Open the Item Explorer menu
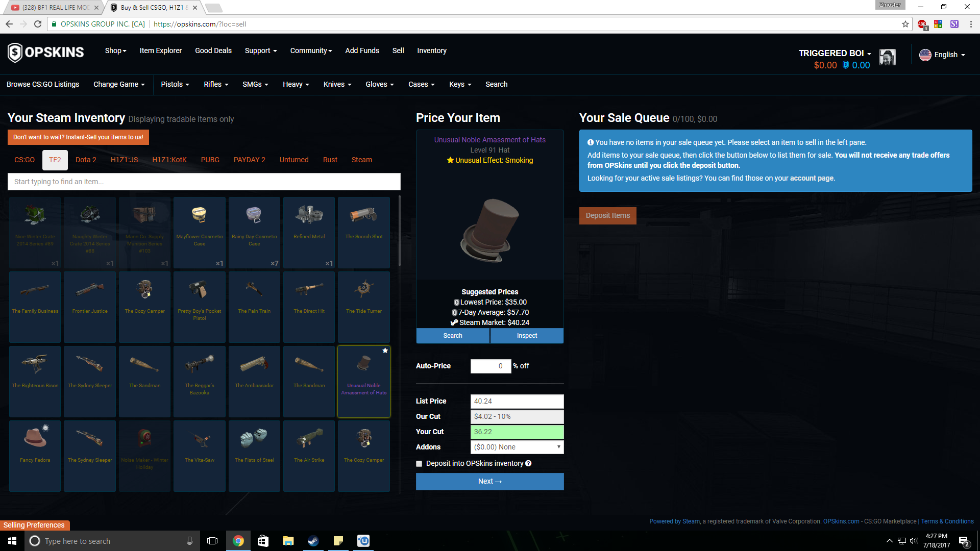Screen dimensions: 980x551 coord(161,51)
